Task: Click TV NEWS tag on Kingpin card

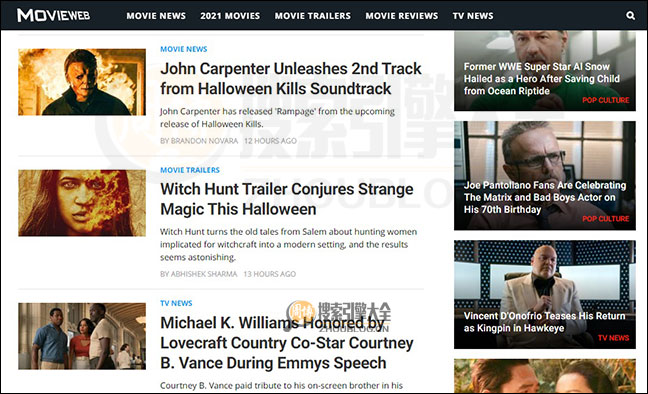Action: 613,338
